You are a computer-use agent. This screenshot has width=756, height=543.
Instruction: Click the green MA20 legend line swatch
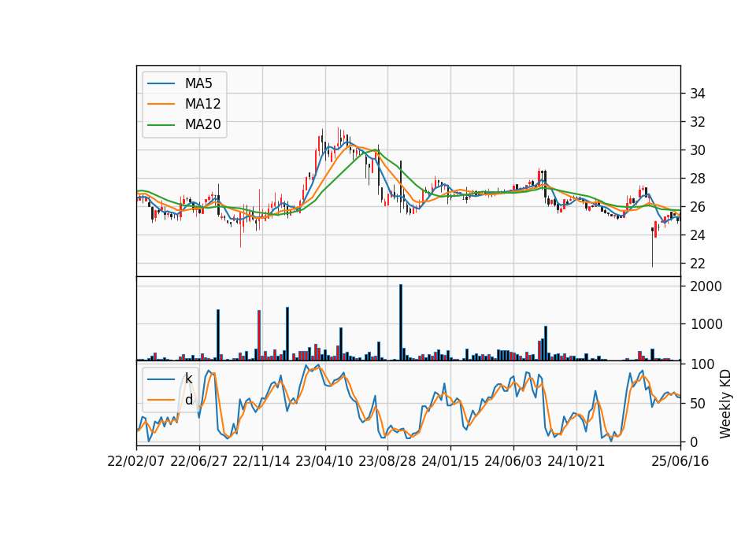161,125
